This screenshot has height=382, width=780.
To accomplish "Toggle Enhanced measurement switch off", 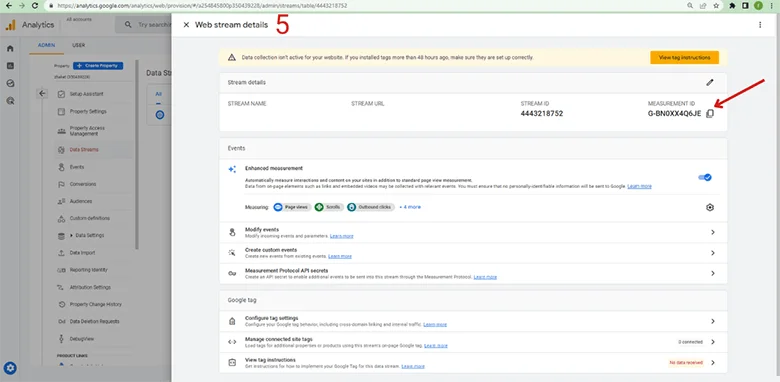I will pos(705,177).
